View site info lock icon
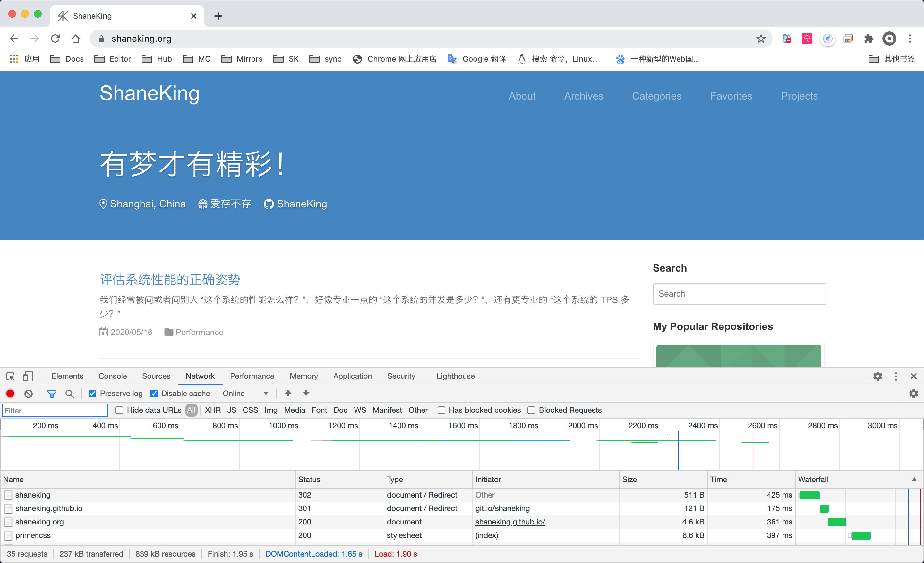The height and width of the screenshot is (563, 924). (101, 39)
